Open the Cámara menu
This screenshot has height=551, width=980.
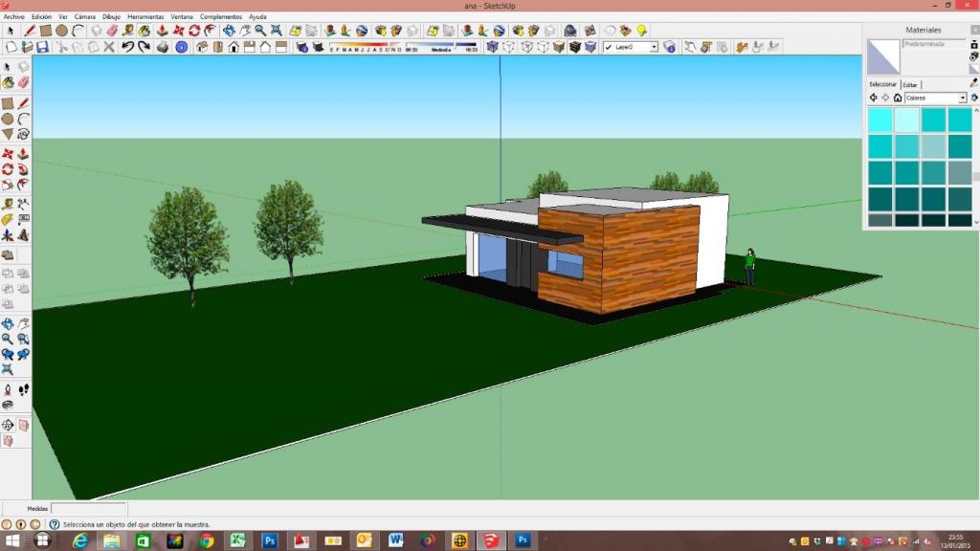[x=84, y=16]
